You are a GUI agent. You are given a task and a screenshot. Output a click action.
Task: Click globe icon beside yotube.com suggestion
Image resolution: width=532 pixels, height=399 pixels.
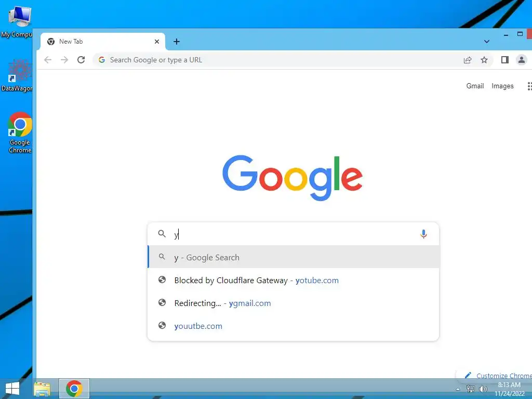162,280
